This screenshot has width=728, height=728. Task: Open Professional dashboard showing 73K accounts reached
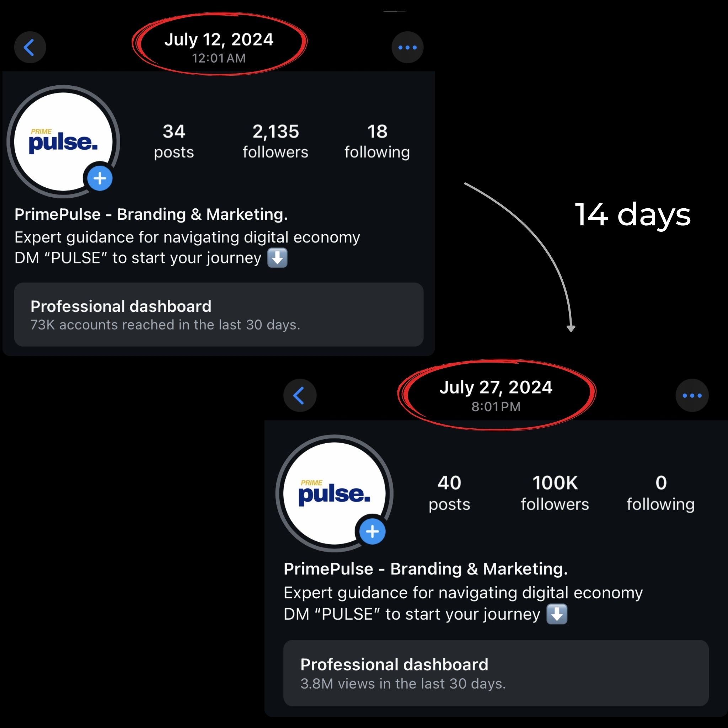click(x=219, y=315)
